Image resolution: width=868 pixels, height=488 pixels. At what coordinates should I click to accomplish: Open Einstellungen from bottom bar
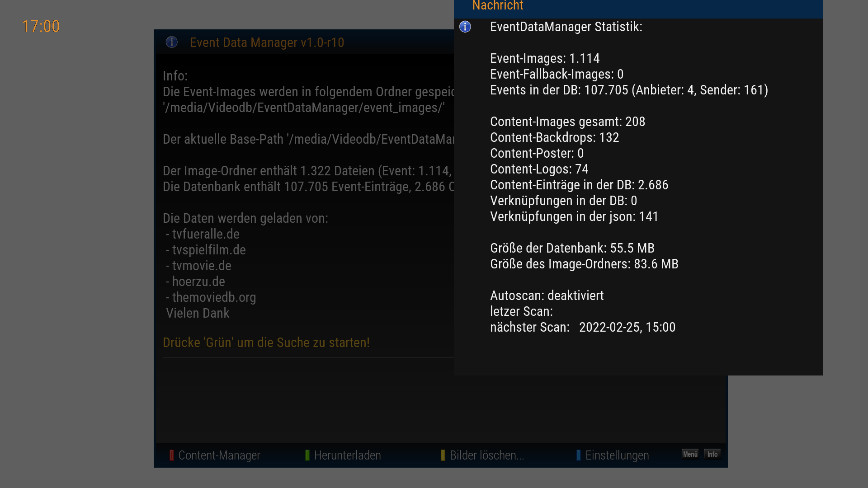coord(617,455)
